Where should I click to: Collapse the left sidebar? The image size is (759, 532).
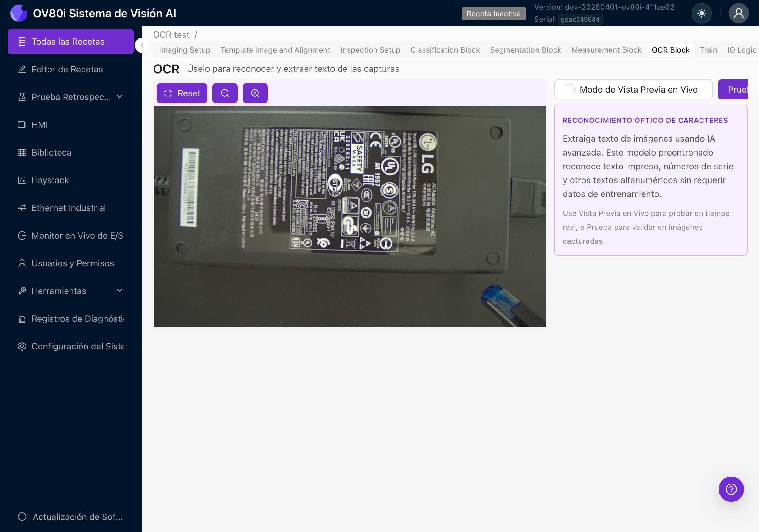142,45
